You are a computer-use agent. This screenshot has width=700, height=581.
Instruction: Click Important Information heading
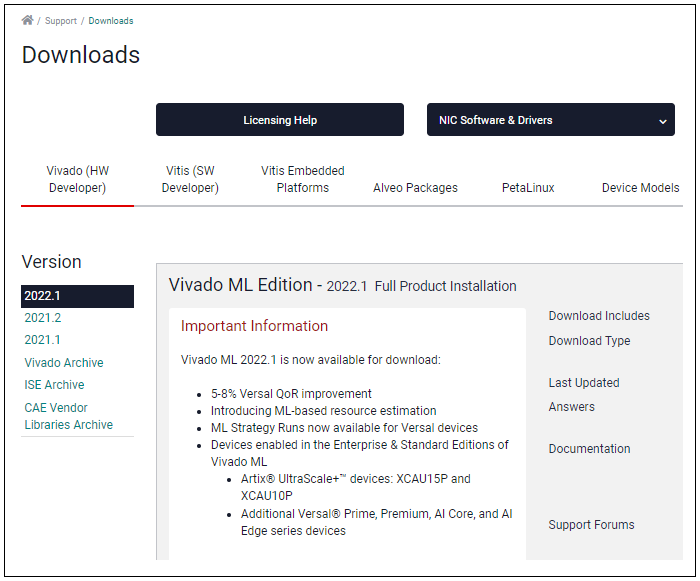[x=254, y=326]
